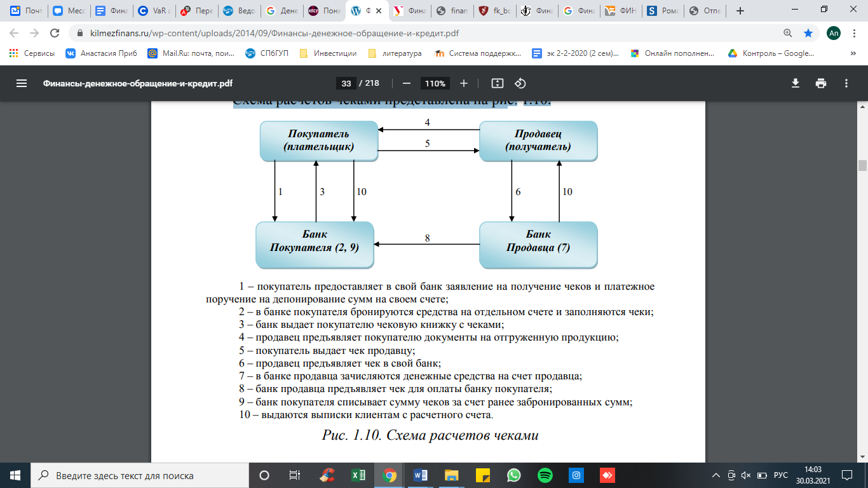The height and width of the screenshot is (488, 868).
Task: Open PDF viewer more actions menu
Action: click(846, 83)
